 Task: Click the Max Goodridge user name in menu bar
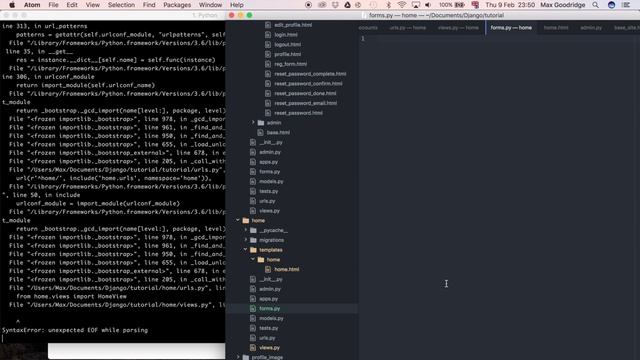pos(562,5)
